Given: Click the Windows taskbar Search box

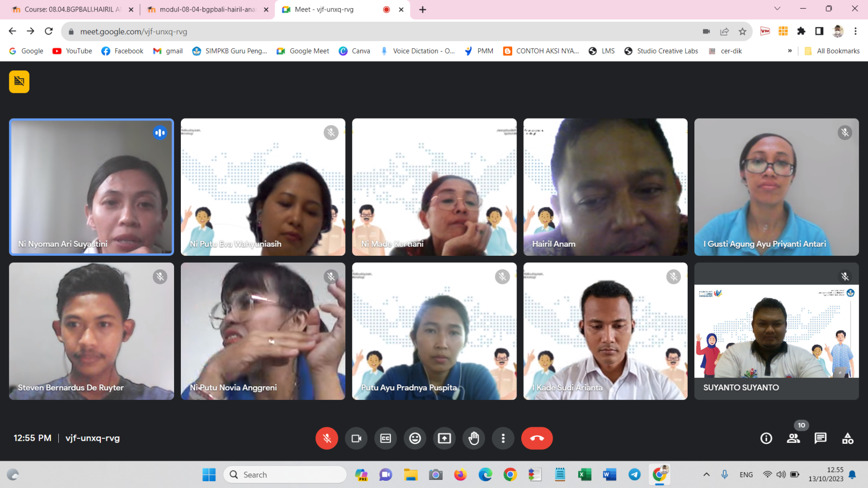Looking at the screenshot, I should point(285,475).
